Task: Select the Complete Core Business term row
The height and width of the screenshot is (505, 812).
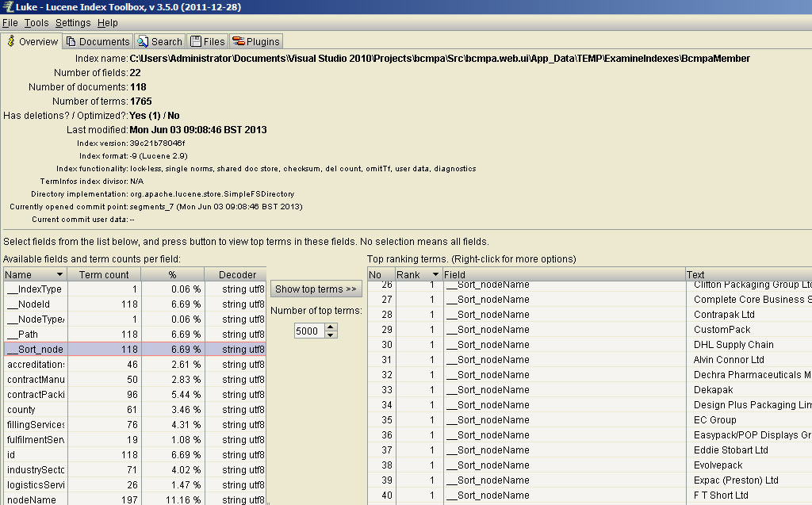Action: [x=590, y=300]
